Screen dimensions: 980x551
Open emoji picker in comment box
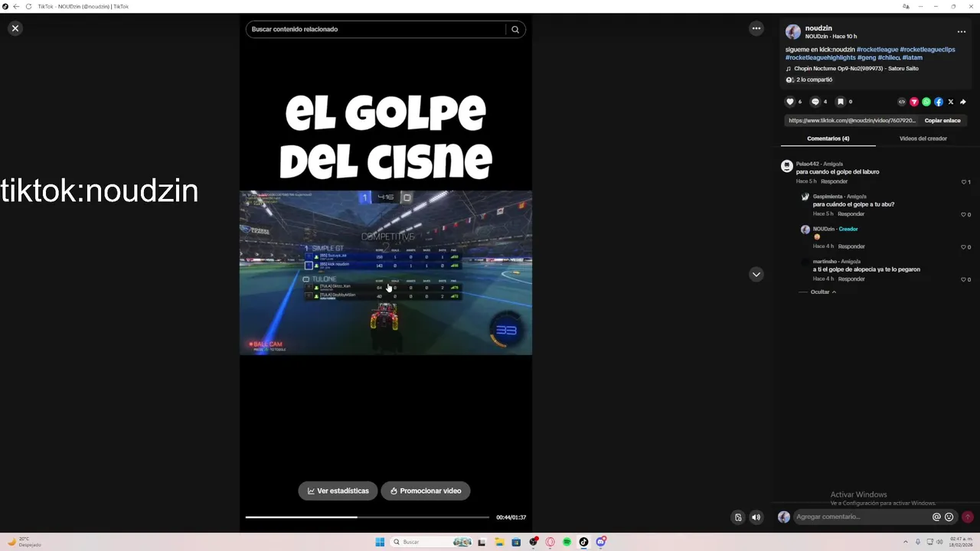click(x=949, y=517)
